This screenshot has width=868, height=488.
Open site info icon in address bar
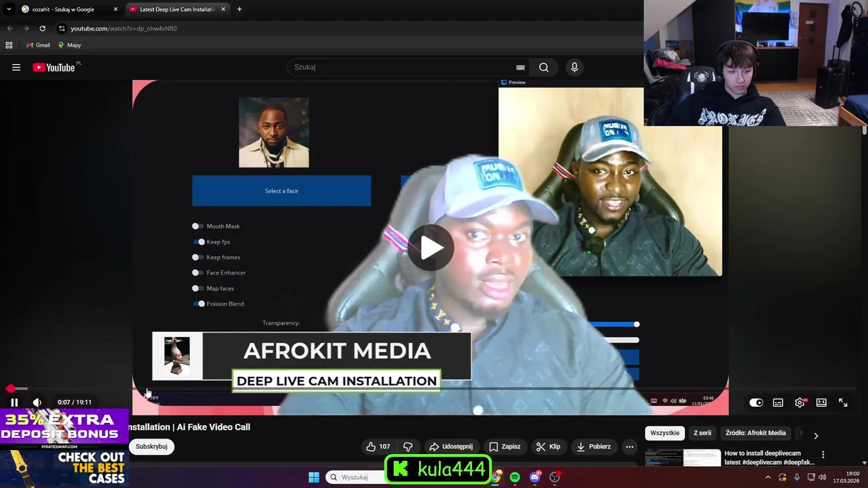tap(62, 28)
